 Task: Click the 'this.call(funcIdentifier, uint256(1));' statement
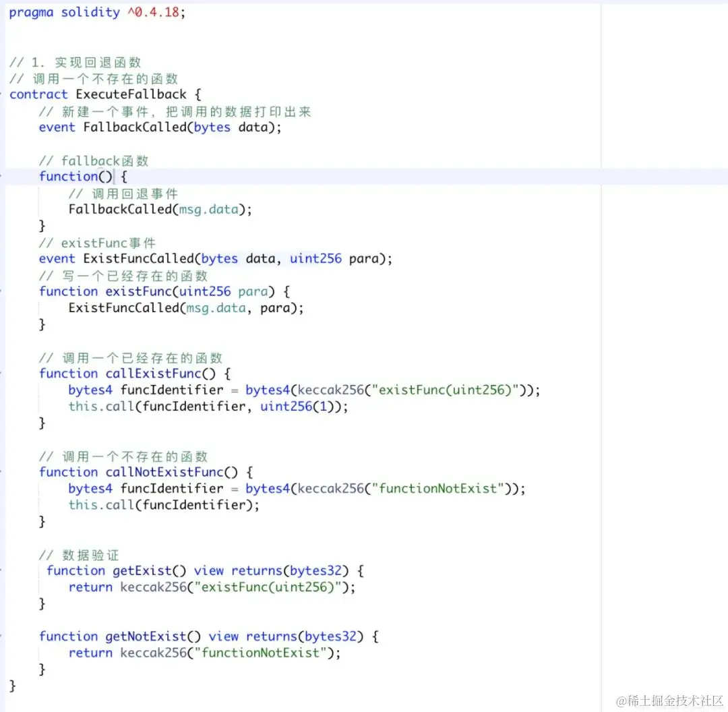(208, 407)
